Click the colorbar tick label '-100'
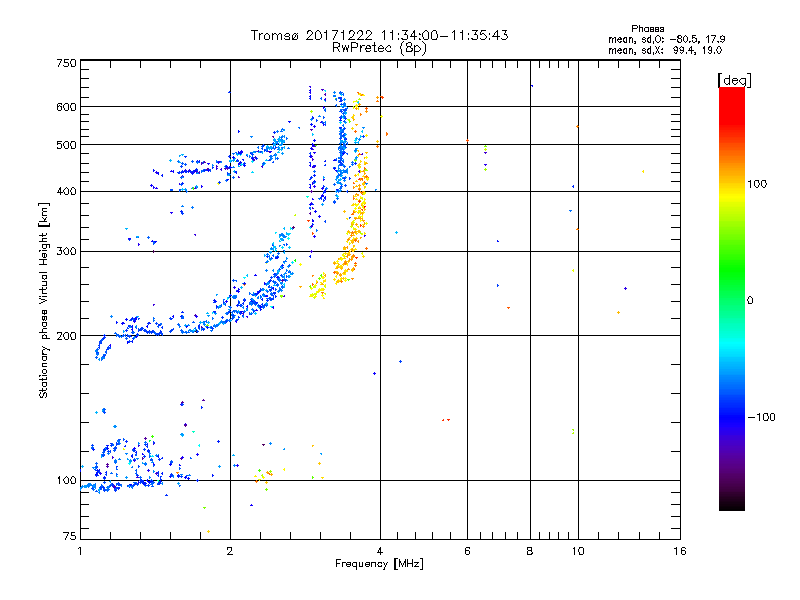800x600 pixels. [x=762, y=417]
